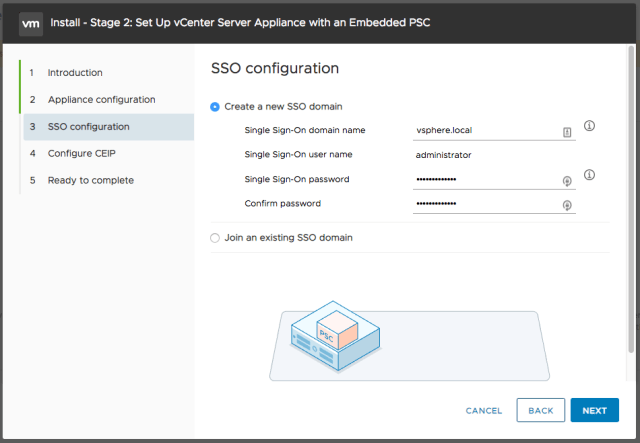Click the SSO configuration heading
This screenshot has height=443, width=640.
(x=275, y=69)
